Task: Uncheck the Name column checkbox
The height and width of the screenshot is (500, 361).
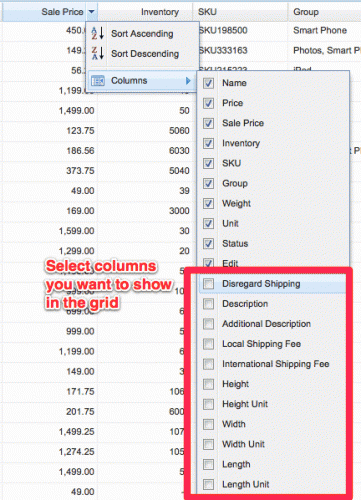Action: click(x=209, y=83)
